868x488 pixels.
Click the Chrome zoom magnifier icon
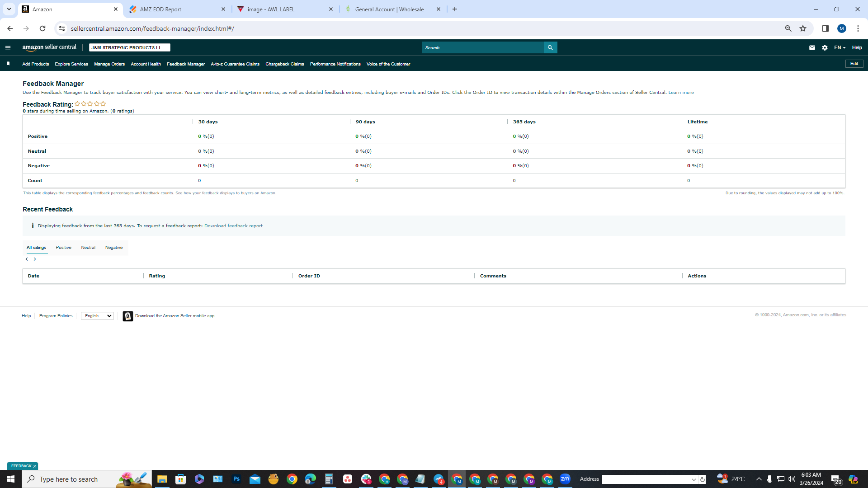click(788, 28)
